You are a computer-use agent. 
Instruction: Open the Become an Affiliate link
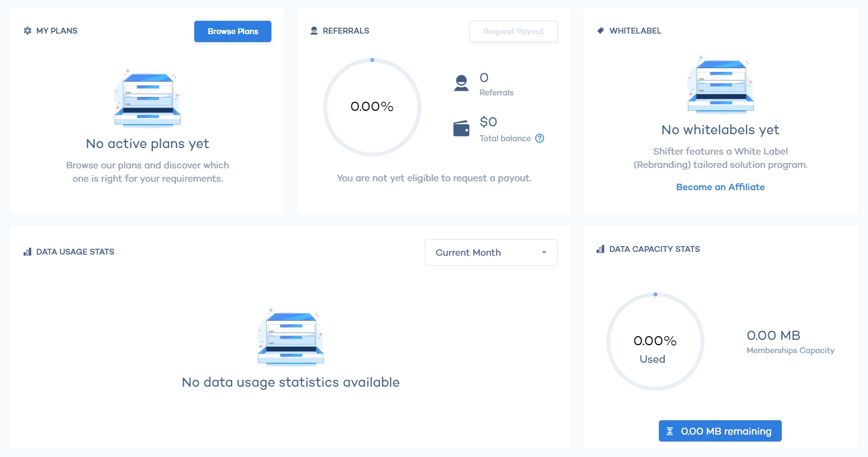721,187
